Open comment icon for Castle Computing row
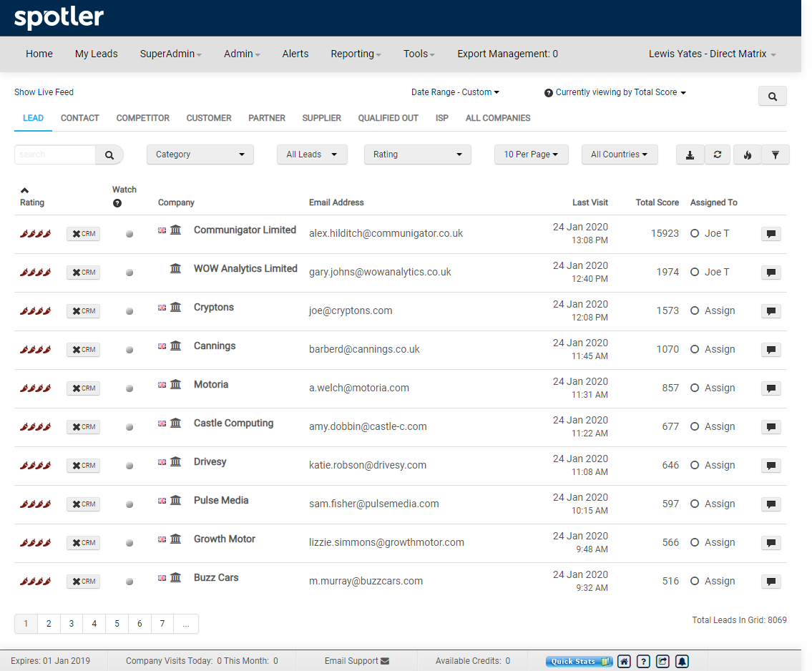This screenshot has height=671, width=812. coord(771,426)
